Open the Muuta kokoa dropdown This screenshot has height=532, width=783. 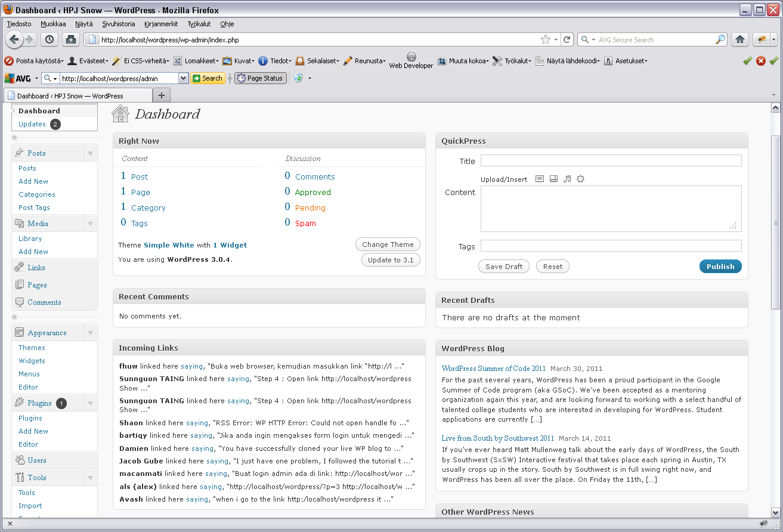pos(463,61)
